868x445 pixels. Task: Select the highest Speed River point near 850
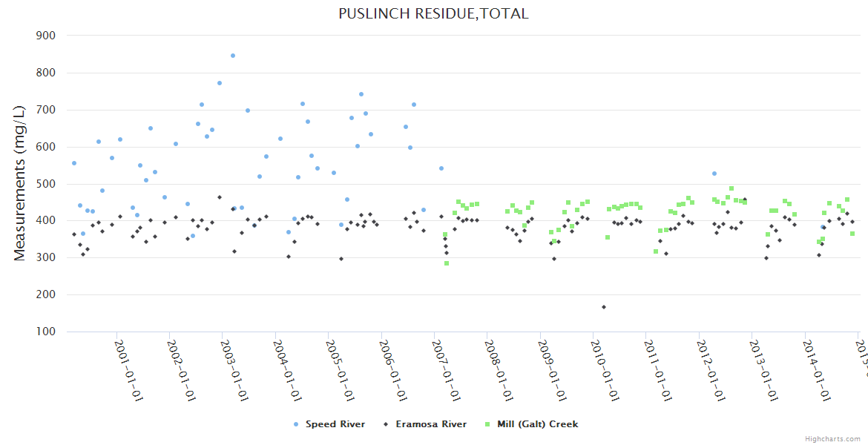(232, 56)
